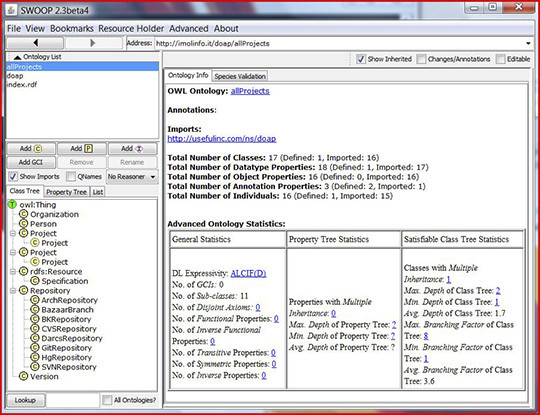Click the Disjoint Axioms count link
This screenshot has height=415, width=540.
click(258, 307)
